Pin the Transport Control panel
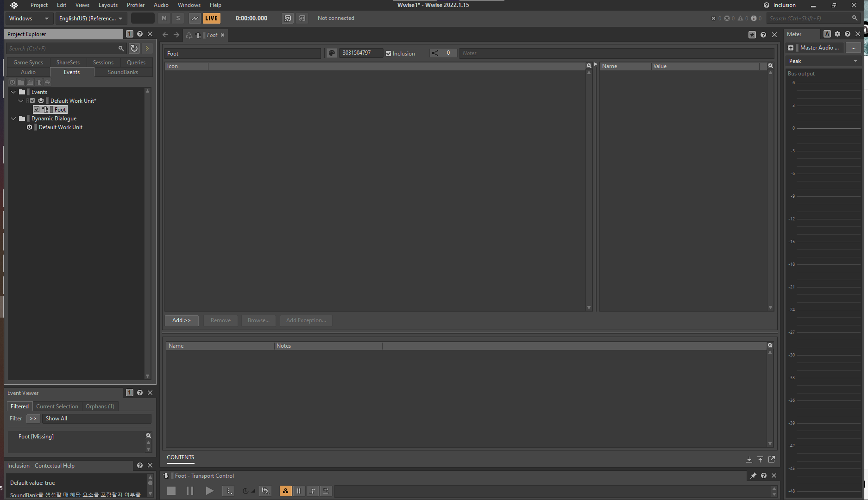868x500 pixels. coord(754,475)
